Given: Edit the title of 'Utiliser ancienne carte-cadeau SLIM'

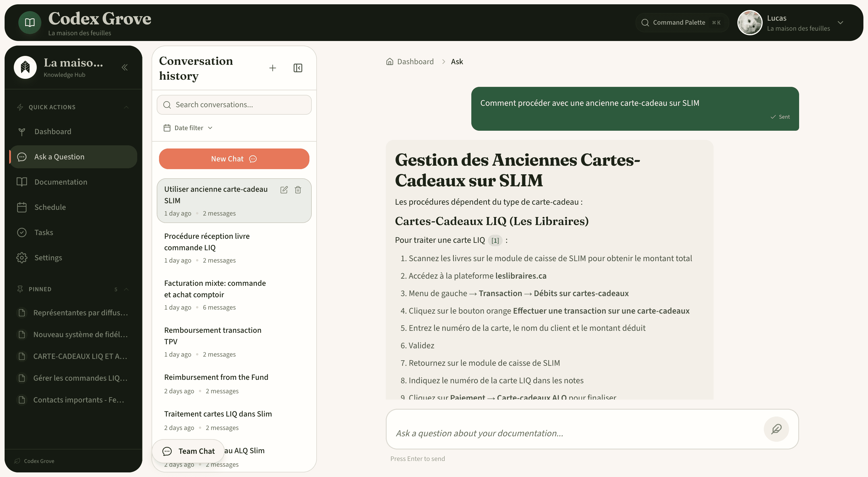Looking at the screenshot, I should [x=284, y=189].
